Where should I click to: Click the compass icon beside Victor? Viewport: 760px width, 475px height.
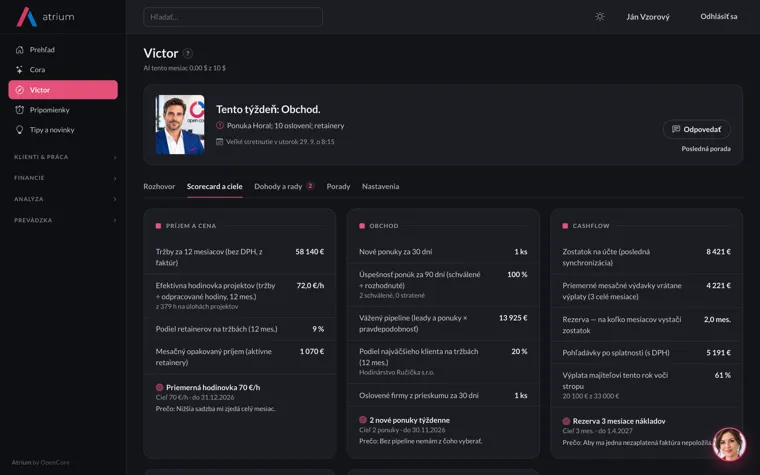point(19,90)
